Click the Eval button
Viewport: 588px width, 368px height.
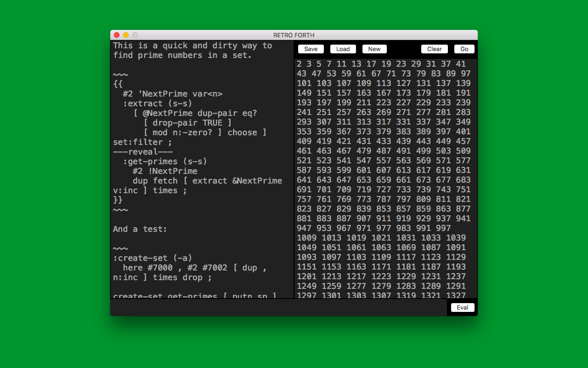[463, 307]
